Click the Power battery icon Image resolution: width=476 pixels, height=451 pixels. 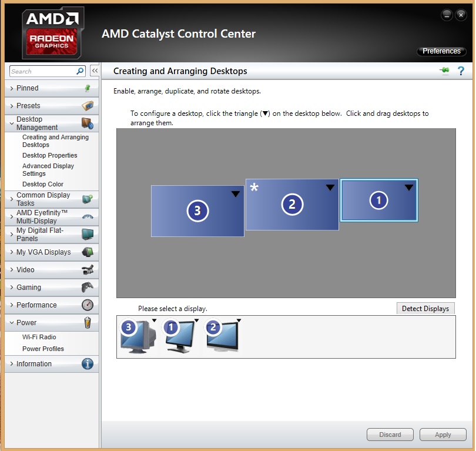click(x=88, y=322)
